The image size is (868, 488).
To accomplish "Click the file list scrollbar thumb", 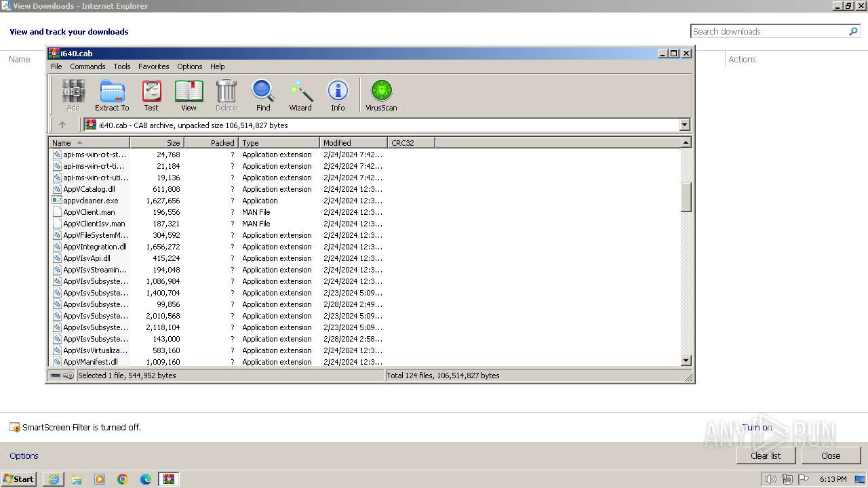I will [x=686, y=197].
